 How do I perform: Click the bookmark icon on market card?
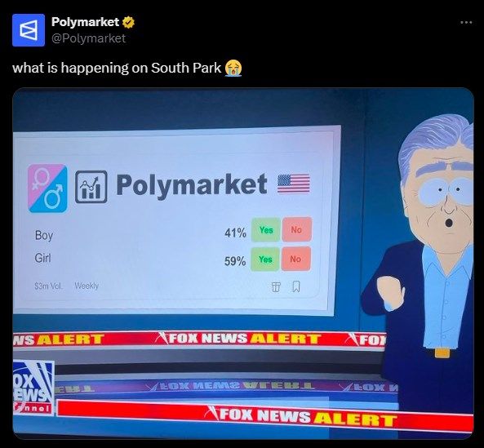295,286
